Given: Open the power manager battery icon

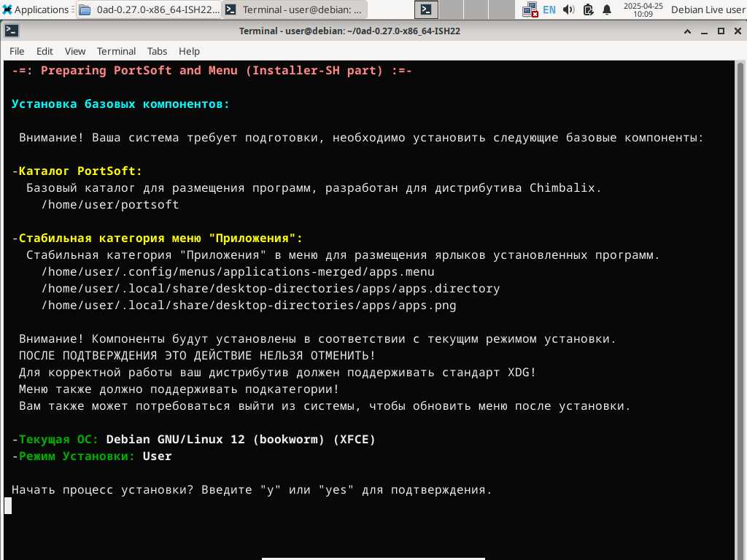Looking at the screenshot, I should coord(589,9).
